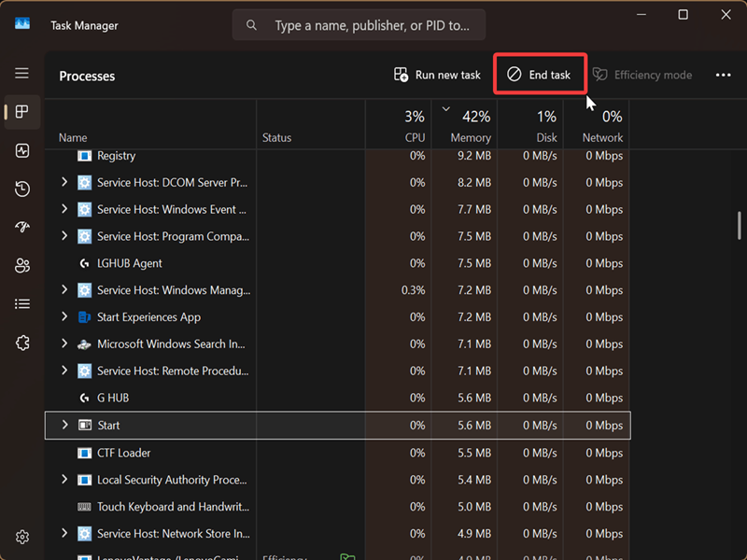Click the Start Experiences App icon

pos(84,317)
